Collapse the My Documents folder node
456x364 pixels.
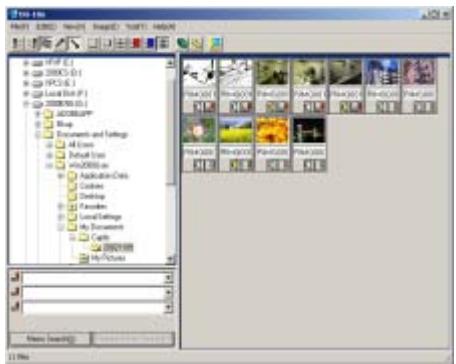tap(61, 228)
